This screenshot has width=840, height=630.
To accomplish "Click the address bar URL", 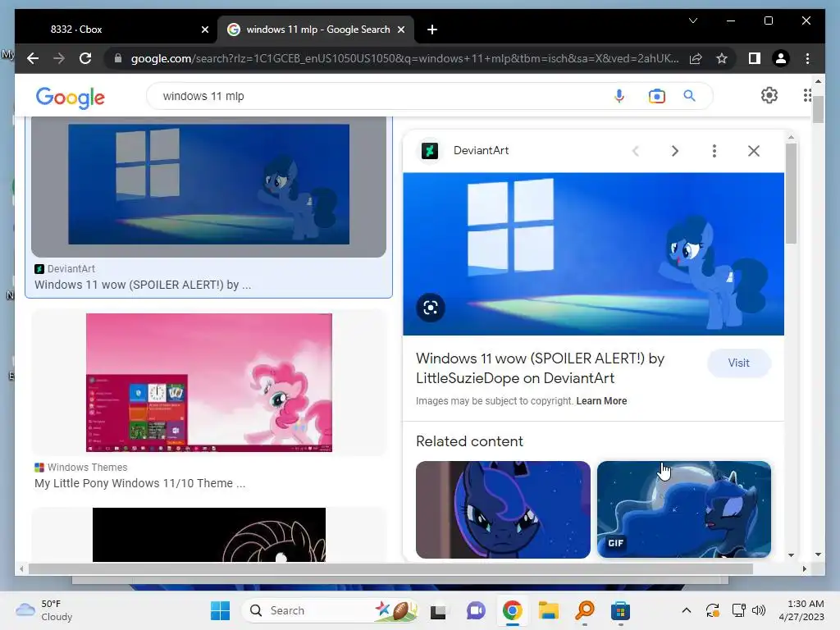I will [404, 58].
